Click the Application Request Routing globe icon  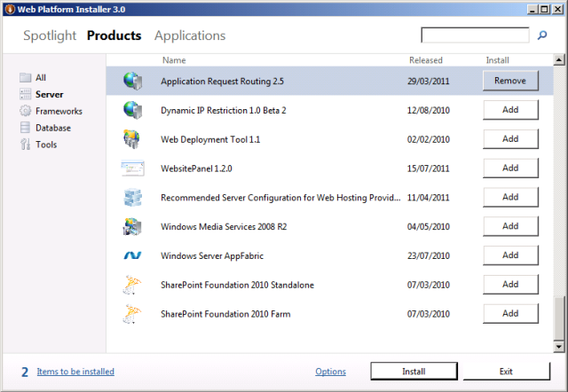click(x=132, y=81)
